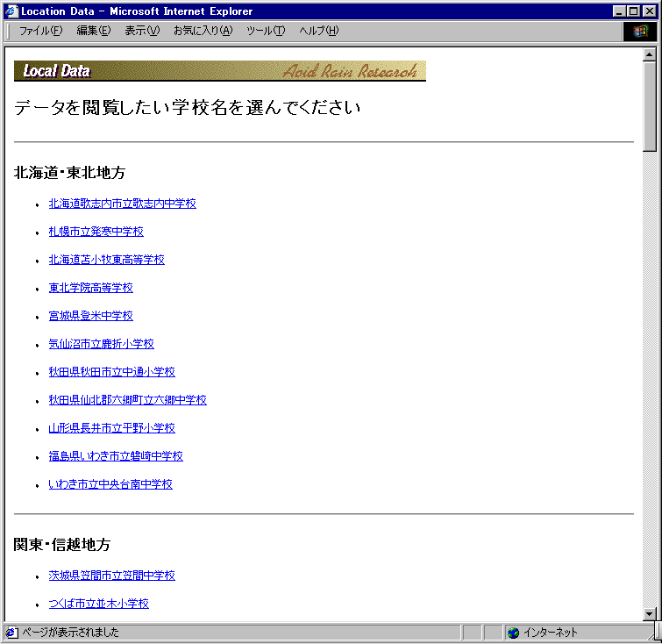Open the お気に入り(A) menu

coord(203,31)
